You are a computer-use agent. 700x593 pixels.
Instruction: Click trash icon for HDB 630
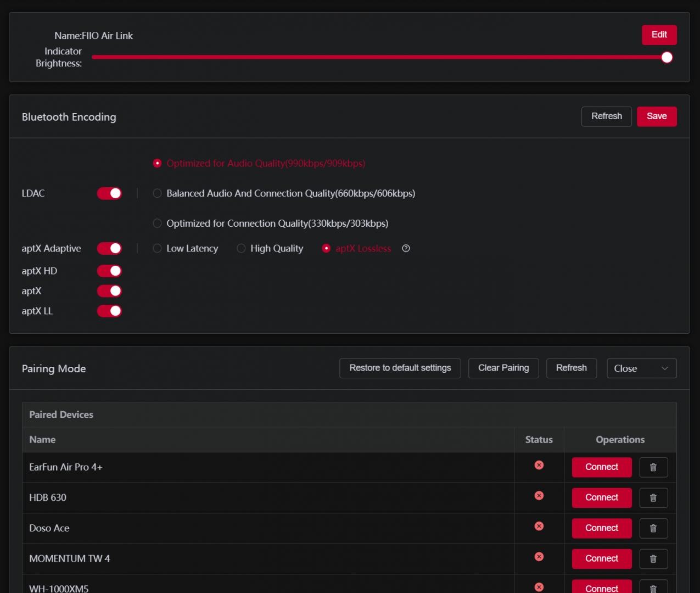click(x=653, y=498)
